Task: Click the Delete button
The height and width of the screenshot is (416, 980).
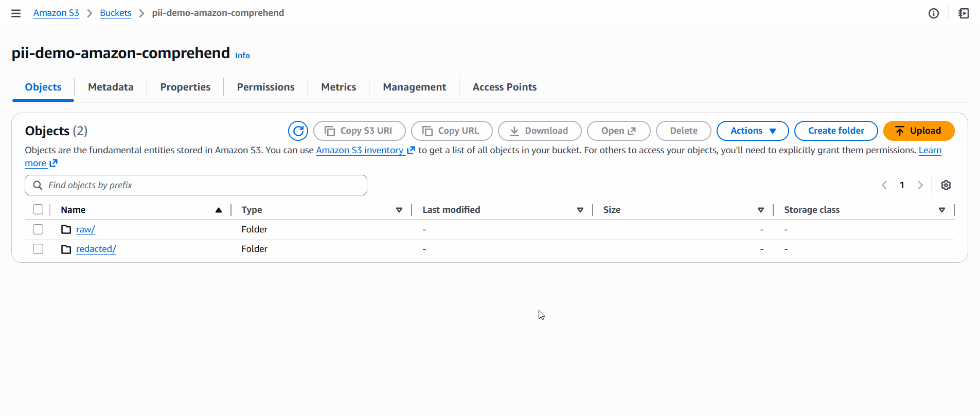Action: click(684, 131)
